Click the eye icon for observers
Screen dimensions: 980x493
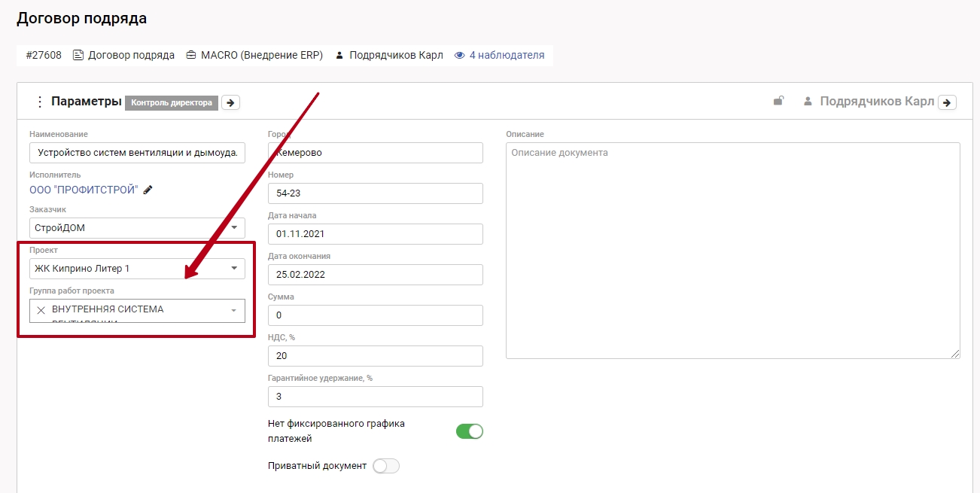[459, 55]
